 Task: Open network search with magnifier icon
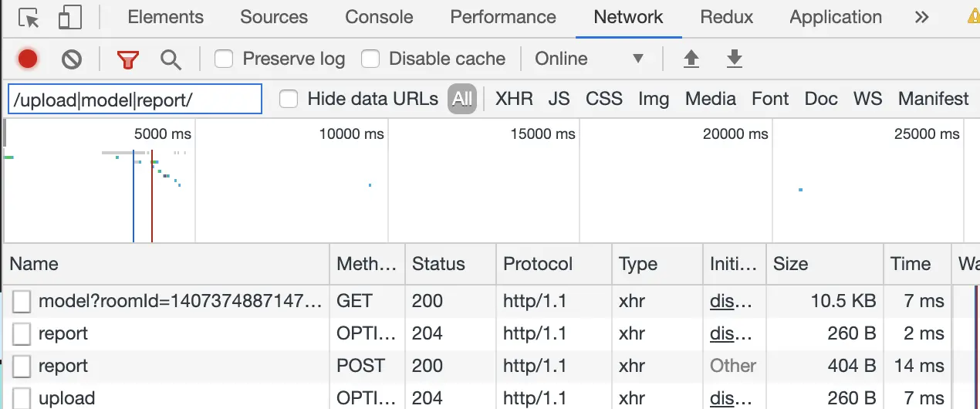coord(171,59)
